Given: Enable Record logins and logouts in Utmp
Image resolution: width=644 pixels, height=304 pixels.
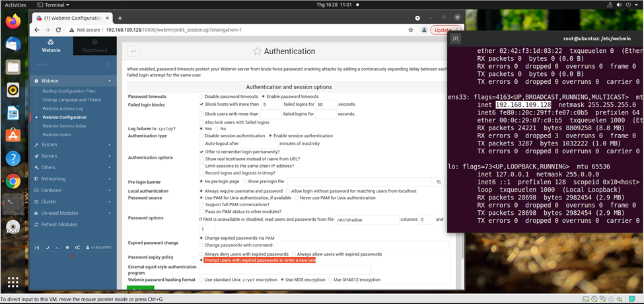Looking at the screenshot, I should 201,173.
